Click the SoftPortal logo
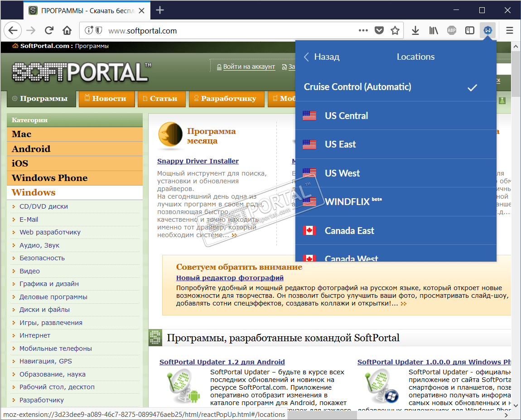This screenshot has width=521, height=420. click(x=81, y=72)
